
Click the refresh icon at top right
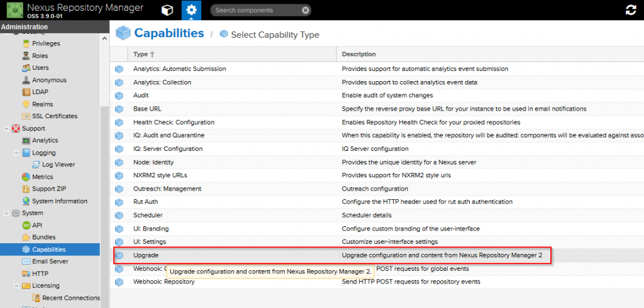pos(630,10)
